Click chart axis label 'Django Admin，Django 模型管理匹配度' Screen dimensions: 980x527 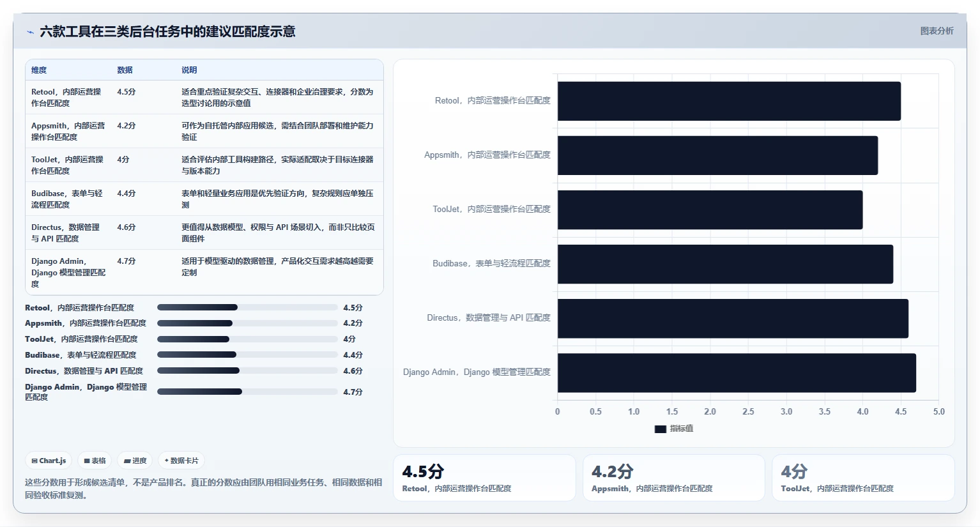(477, 372)
